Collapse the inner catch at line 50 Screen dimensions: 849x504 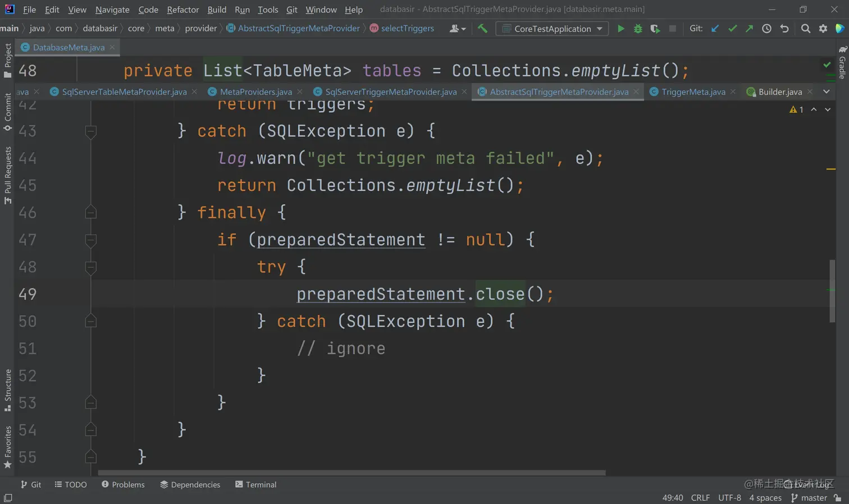coord(90,321)
